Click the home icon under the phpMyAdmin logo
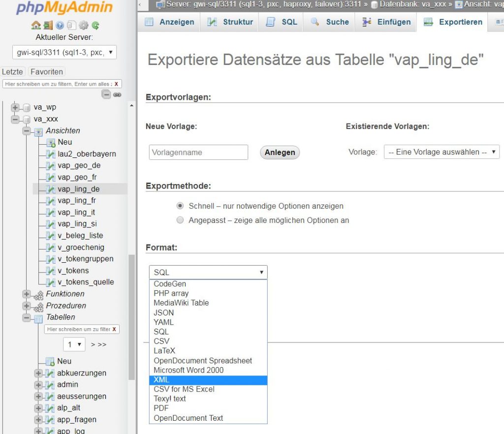The height and width of the screenshot is (434, 504). [x=35, y=25]
